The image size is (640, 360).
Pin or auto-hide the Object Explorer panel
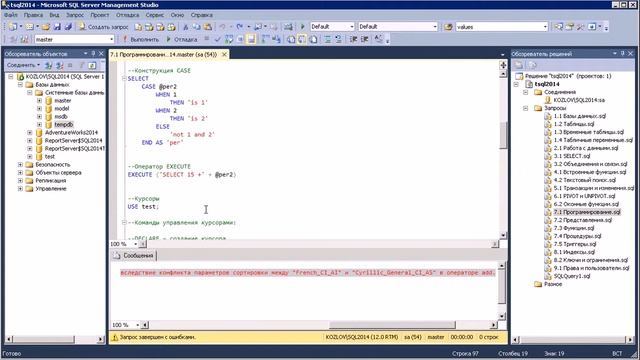[93, 53]
